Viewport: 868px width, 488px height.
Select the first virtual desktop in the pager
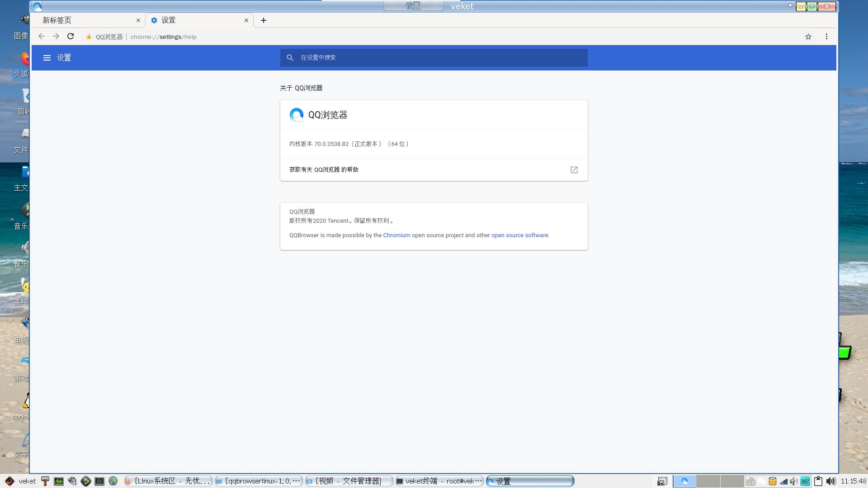click(684, 481)
